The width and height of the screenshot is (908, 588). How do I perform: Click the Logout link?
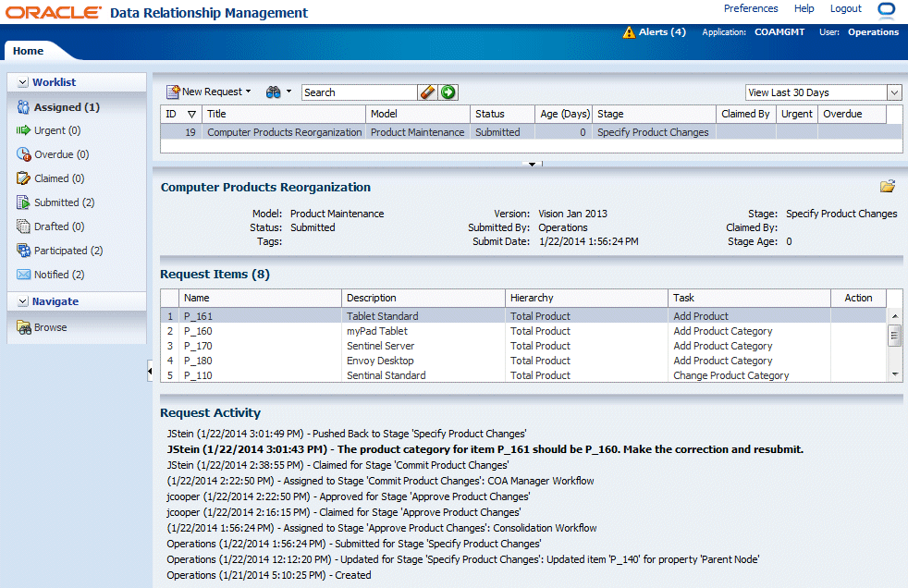click(x=845, y=8)
